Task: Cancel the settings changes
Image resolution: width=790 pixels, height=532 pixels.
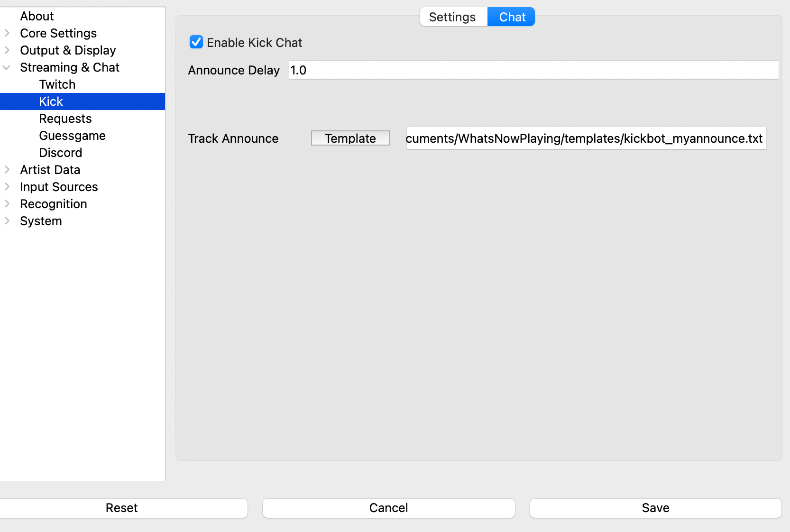Action: [x=388, y=508]
